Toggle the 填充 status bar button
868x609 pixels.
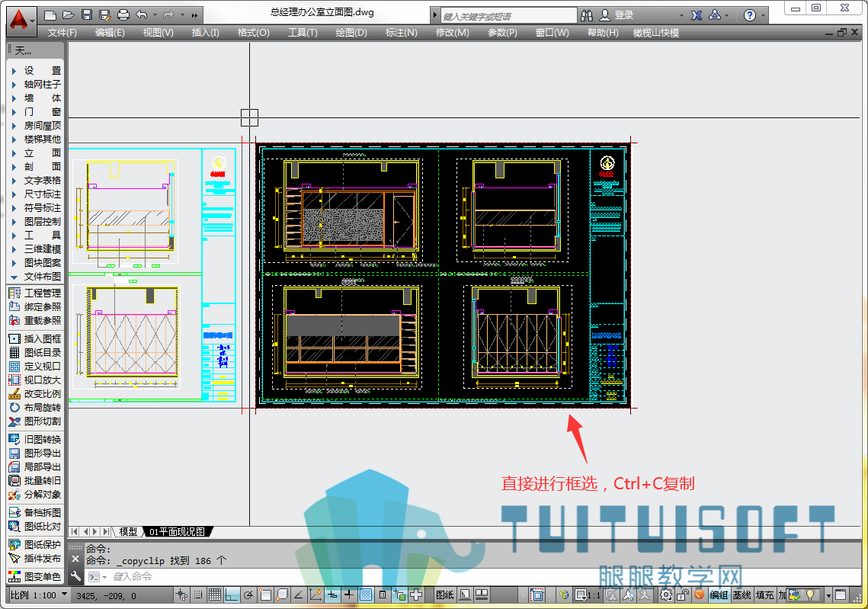(764, 595)
